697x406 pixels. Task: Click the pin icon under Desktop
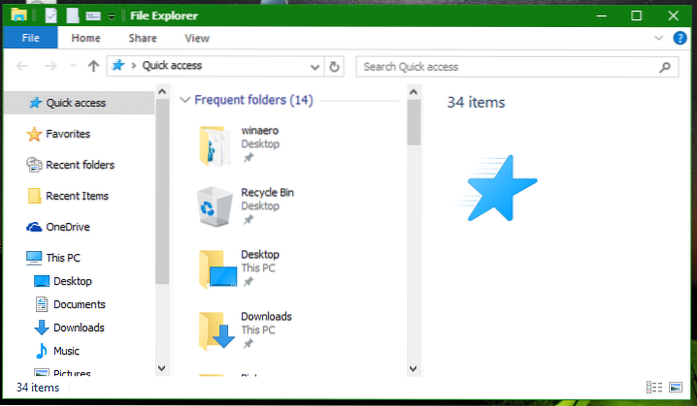click(248, 281)
